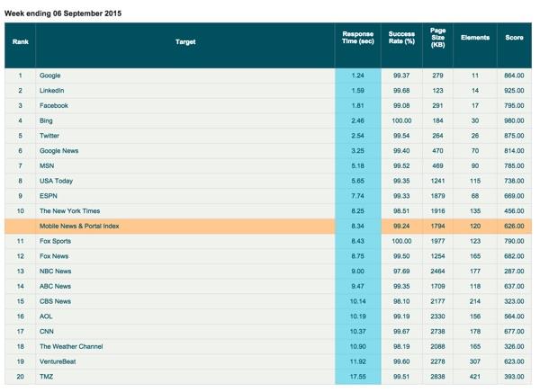Click Bing's score 980.00
The width and height of the screenshot is (540, 392).
[514, 120]
